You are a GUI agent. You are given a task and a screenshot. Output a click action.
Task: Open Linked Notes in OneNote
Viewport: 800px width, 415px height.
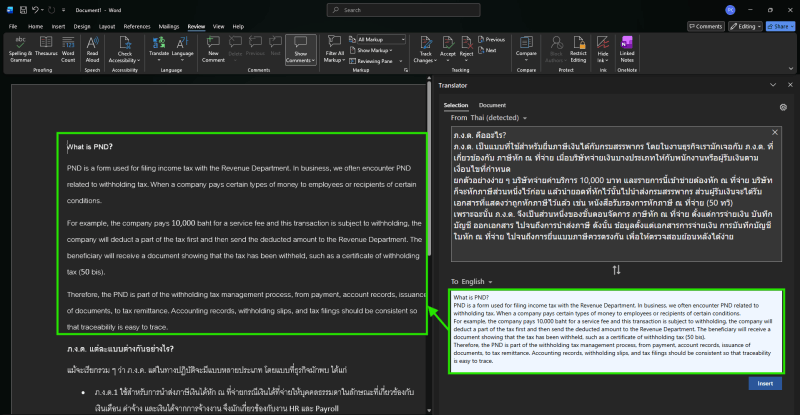tap(627, 50)
